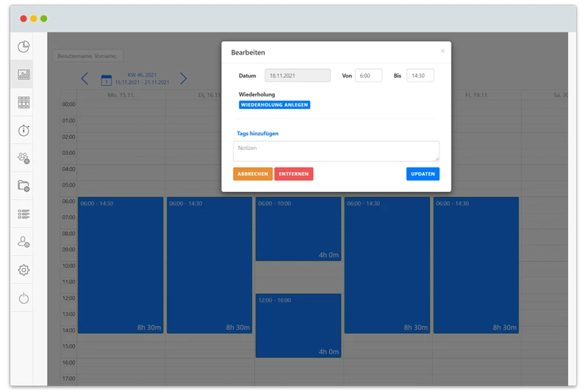Click the power logout icon
Image resolution: width=588 pixels, height=392 pixels.
coord(24,298)
